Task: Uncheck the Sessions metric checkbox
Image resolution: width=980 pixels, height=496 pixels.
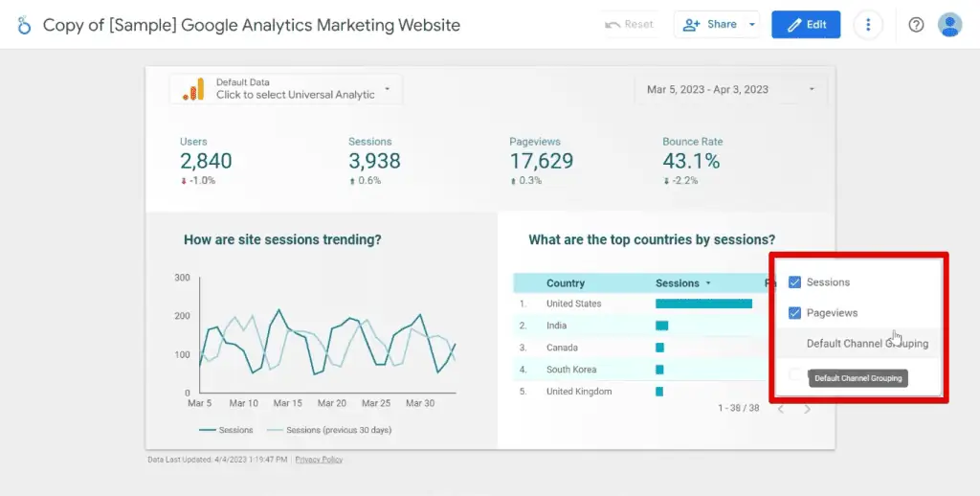Action: point(794,282)
